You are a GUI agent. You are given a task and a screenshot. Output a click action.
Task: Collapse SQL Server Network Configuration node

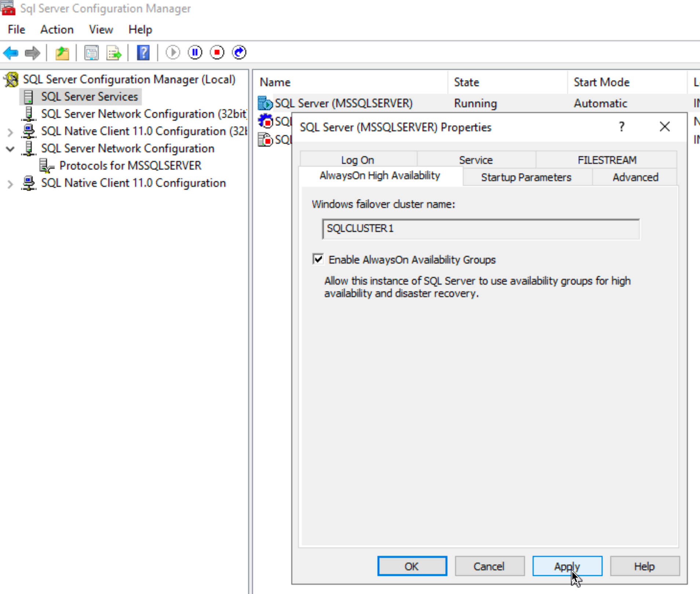point(10,149)
